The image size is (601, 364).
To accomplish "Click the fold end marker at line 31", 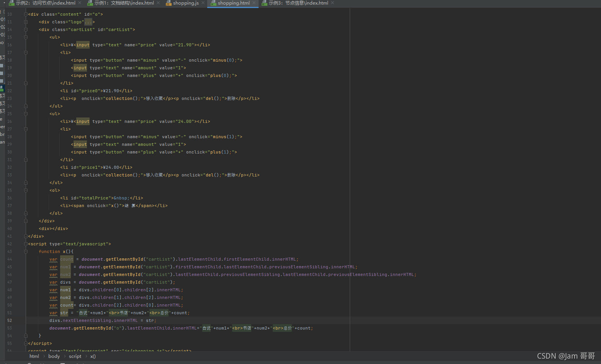I will [26, 160].
